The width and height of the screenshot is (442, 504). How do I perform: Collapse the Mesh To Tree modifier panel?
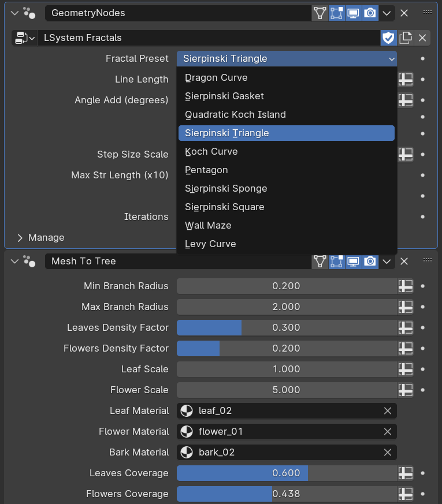pyautogui.click(x=14, y=262)
